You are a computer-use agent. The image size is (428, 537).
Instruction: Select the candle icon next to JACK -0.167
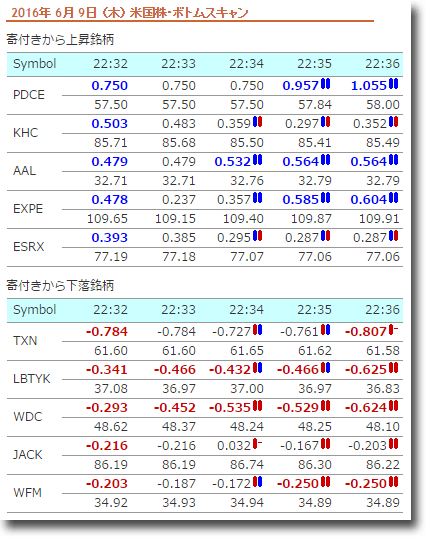pos(326,444)
